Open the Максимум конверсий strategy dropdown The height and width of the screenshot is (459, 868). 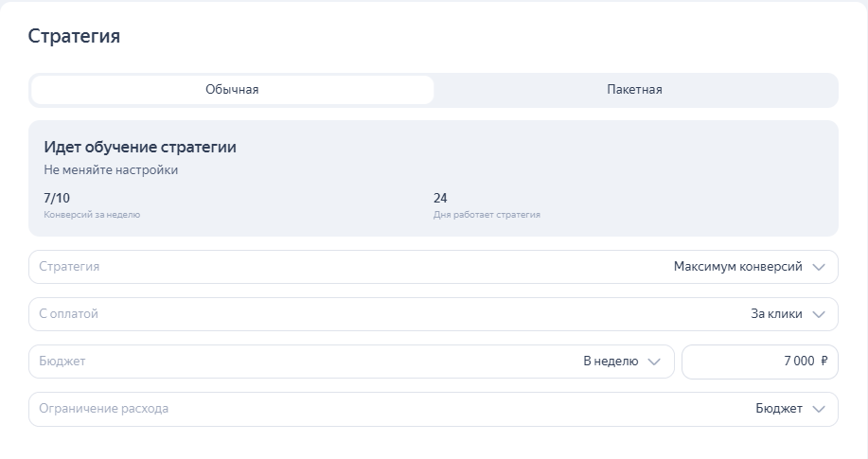434,267
